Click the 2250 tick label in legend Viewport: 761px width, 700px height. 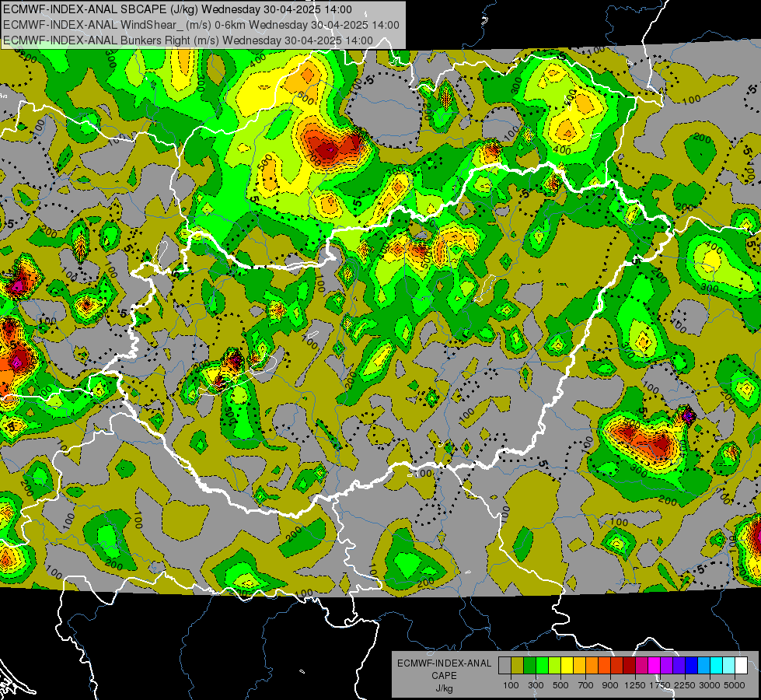pyautogui.click(x=685, y=685)
